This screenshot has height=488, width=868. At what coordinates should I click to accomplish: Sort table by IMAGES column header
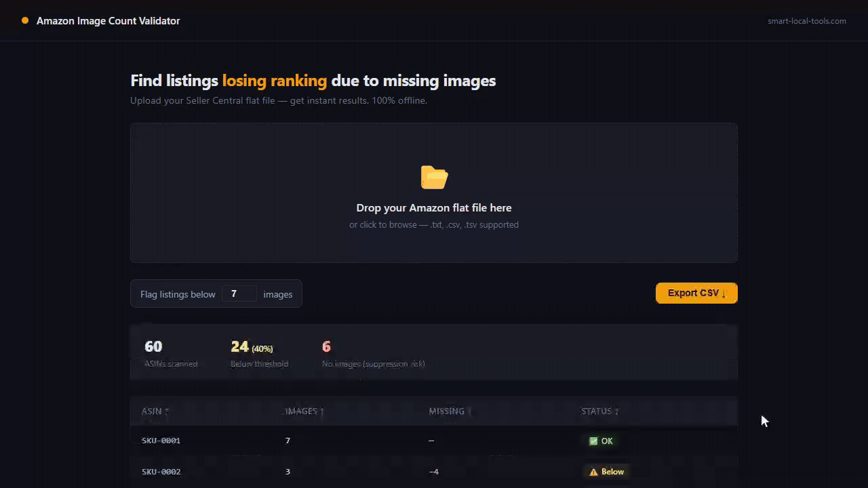tap(303, 411)
